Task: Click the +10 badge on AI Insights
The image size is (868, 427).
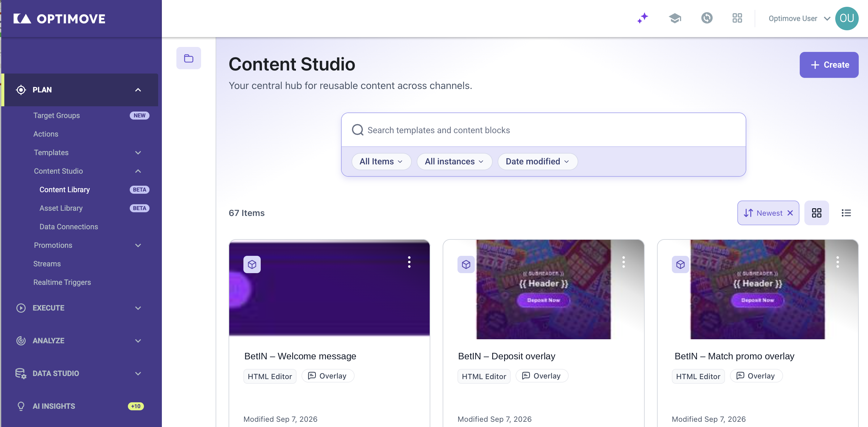Action: 136,406
